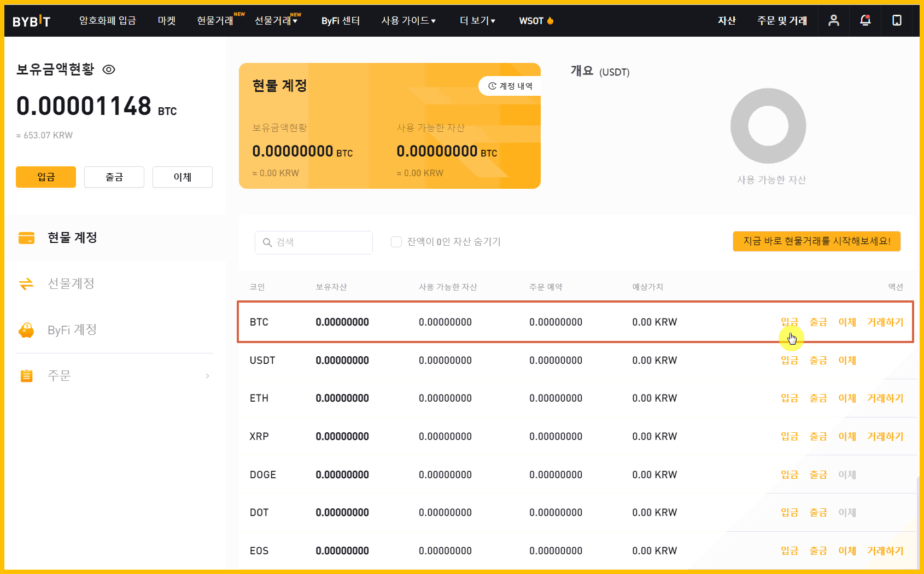Select the ByFi 계정 piggy bank icon
The height and width of the screenshot is (574, 924).
[x=26, y=330]
